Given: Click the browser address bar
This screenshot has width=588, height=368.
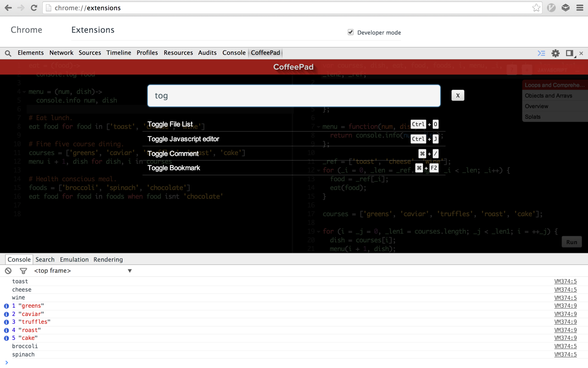Looking at the screenshot, I should (292, 8).
